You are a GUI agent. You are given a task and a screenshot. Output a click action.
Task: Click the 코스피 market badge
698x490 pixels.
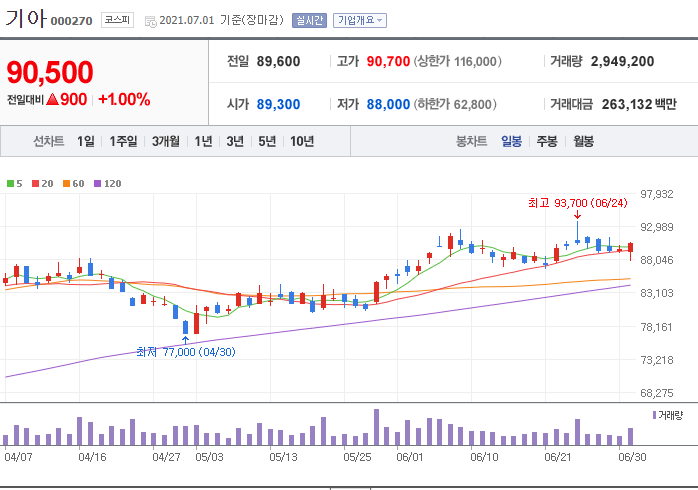point(117,20)
